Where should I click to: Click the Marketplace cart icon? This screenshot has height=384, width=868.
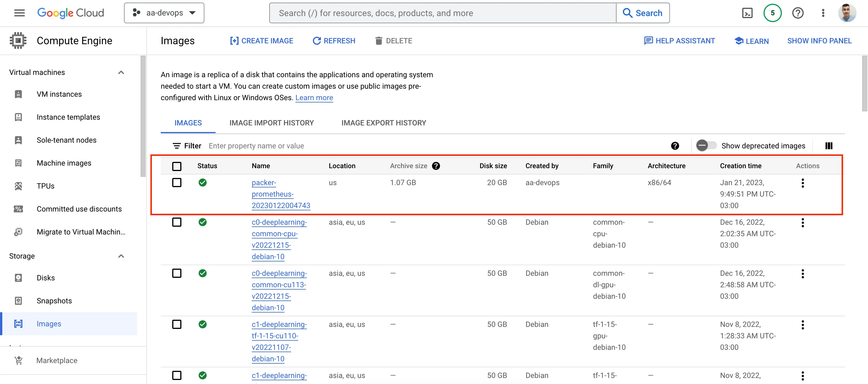point(18,360)
